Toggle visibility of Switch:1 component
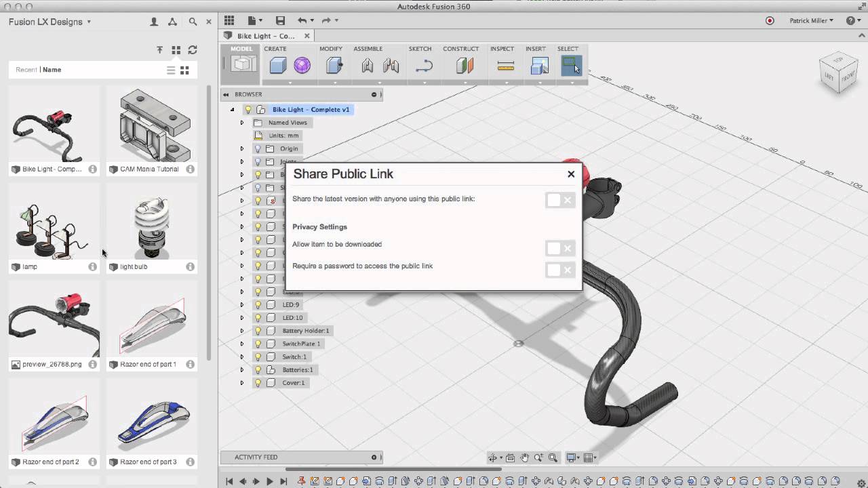 tap(258, 357)
